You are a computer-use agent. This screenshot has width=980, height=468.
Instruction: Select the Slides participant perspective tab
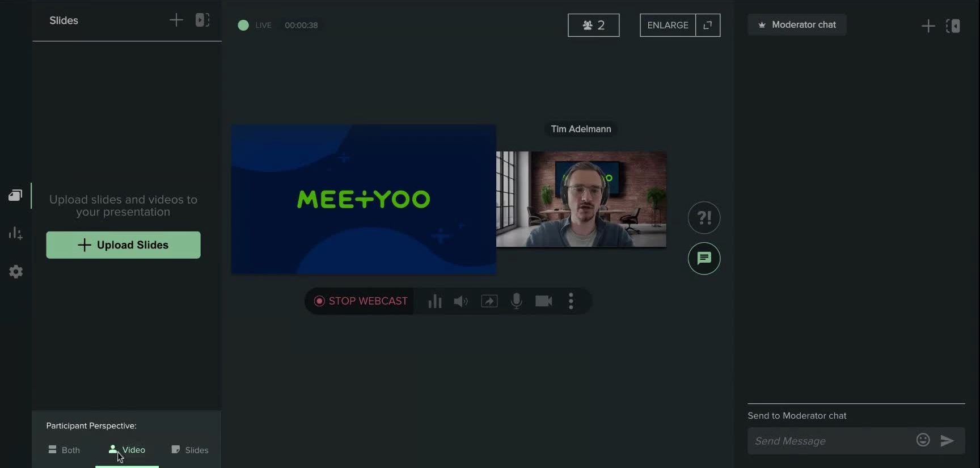point(190,450)
